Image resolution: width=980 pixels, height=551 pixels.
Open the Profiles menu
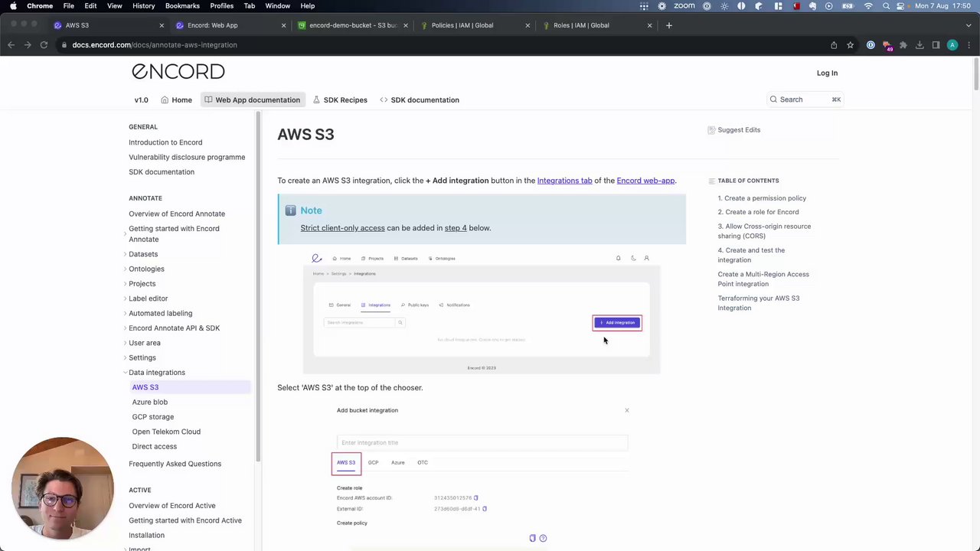point(222,5)
